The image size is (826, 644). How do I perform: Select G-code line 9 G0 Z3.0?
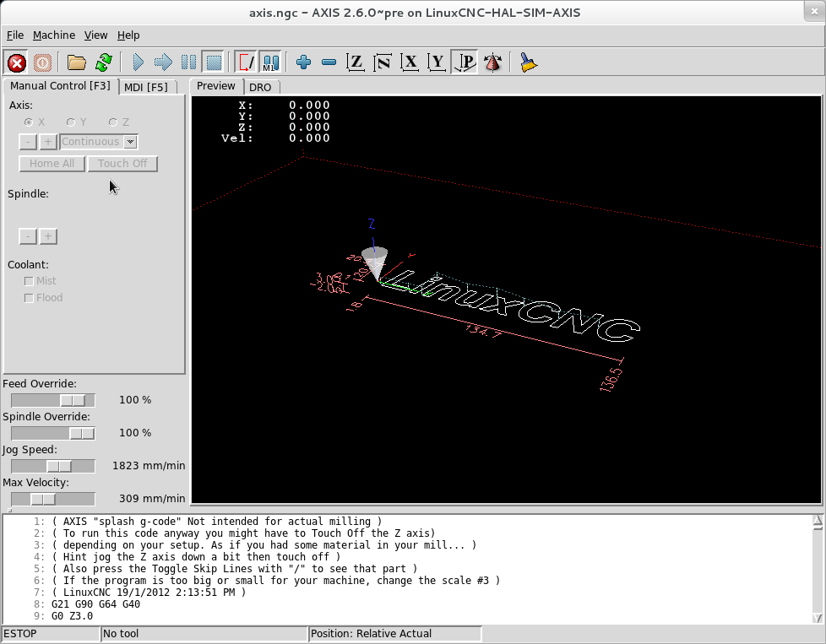pos(72,616)
